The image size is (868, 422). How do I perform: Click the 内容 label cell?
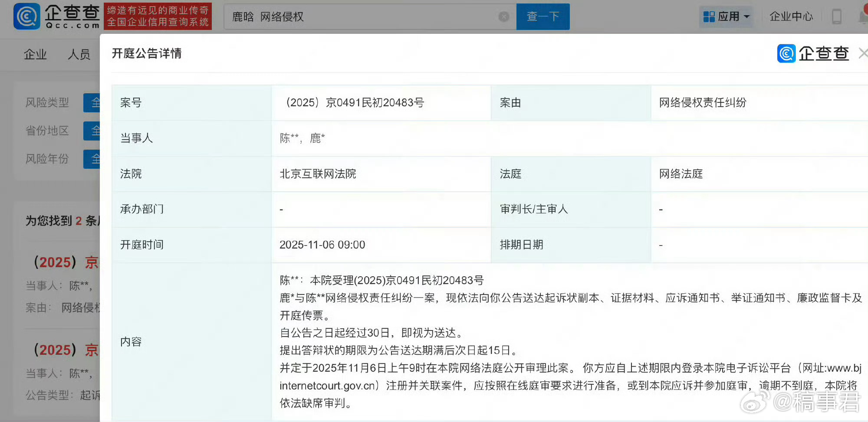pos(192,342)
